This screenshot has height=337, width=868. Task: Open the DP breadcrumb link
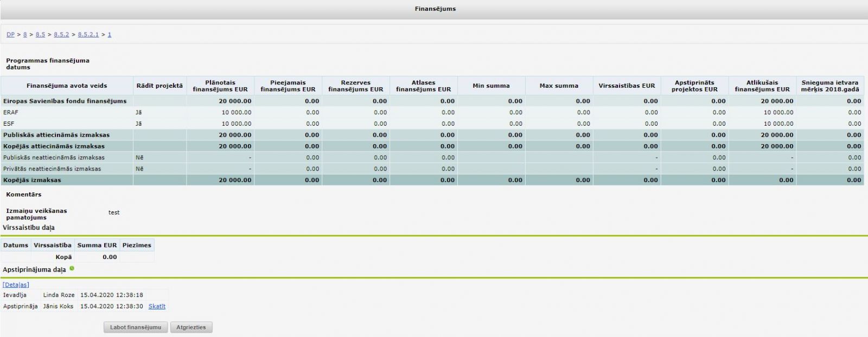click(x=10, y=35)
